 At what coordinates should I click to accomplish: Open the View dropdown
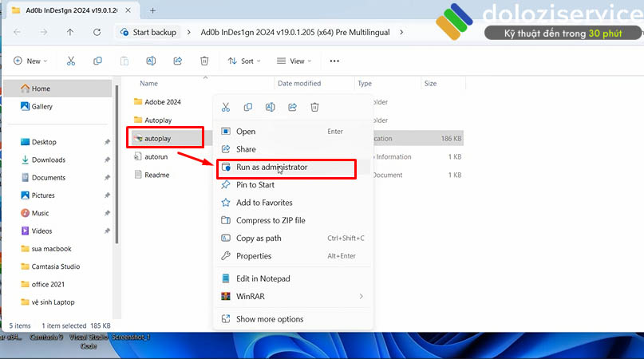point(294,61)
